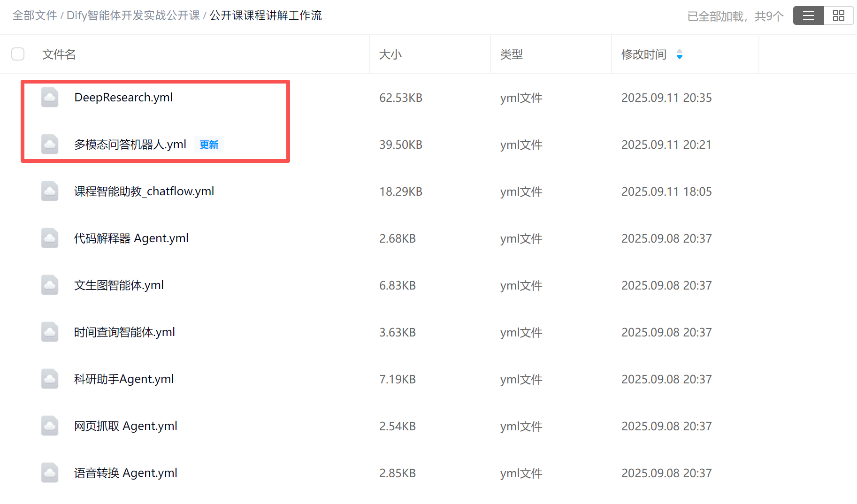This screenshot has width=857, height=504.
Task: Click modified time 2025.09.11 18:05
Action: point(666,191)
